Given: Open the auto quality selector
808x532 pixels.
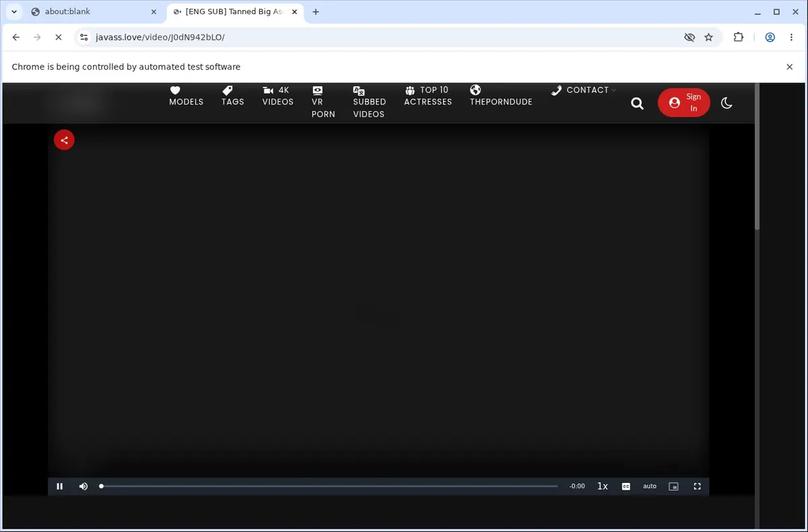Looking at the screenshot, I should (x=650, y=486).
